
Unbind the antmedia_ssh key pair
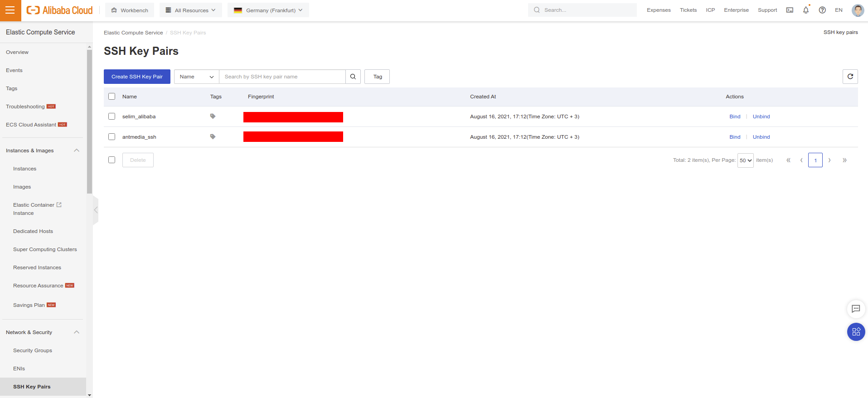[x=761, y=137]
